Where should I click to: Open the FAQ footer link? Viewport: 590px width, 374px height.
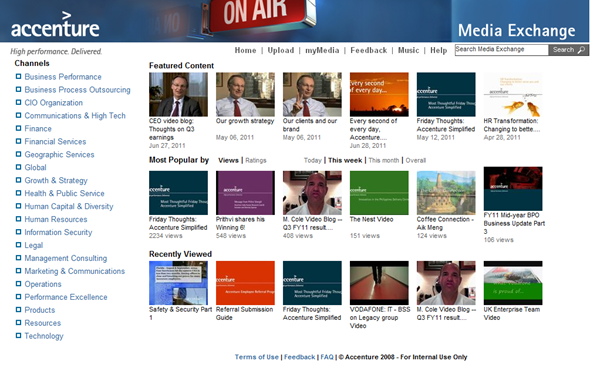point(327,357)
